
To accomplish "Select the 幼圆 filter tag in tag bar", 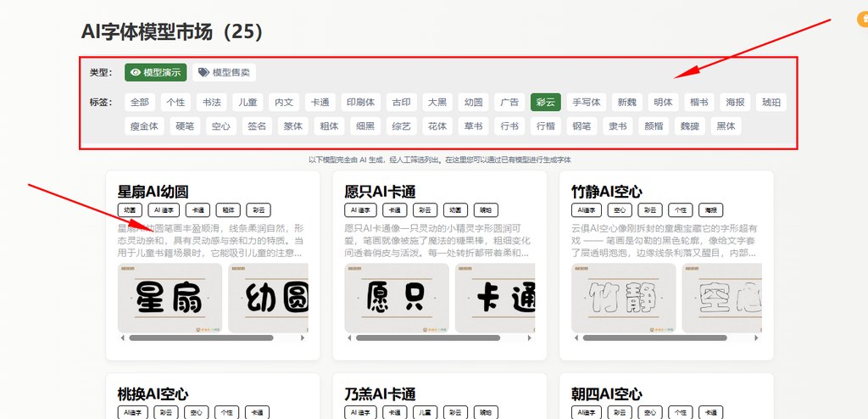I will click(x=473, y=102).
